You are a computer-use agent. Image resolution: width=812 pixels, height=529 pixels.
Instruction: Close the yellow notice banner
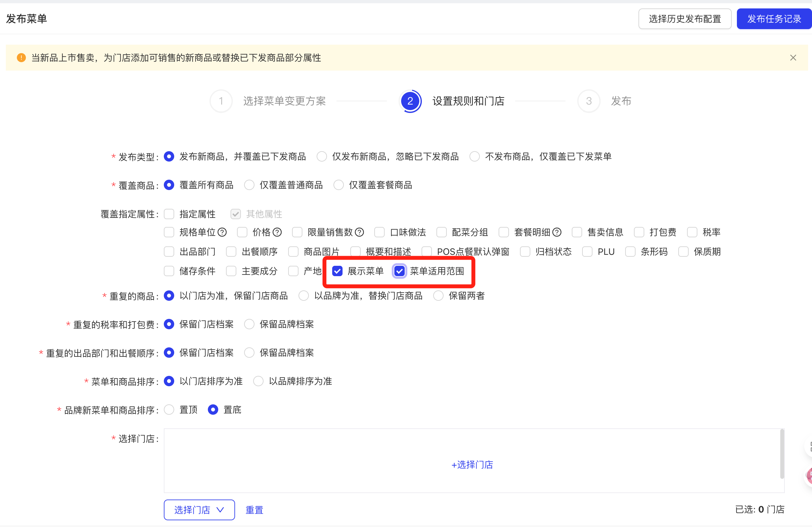(793, 58)
